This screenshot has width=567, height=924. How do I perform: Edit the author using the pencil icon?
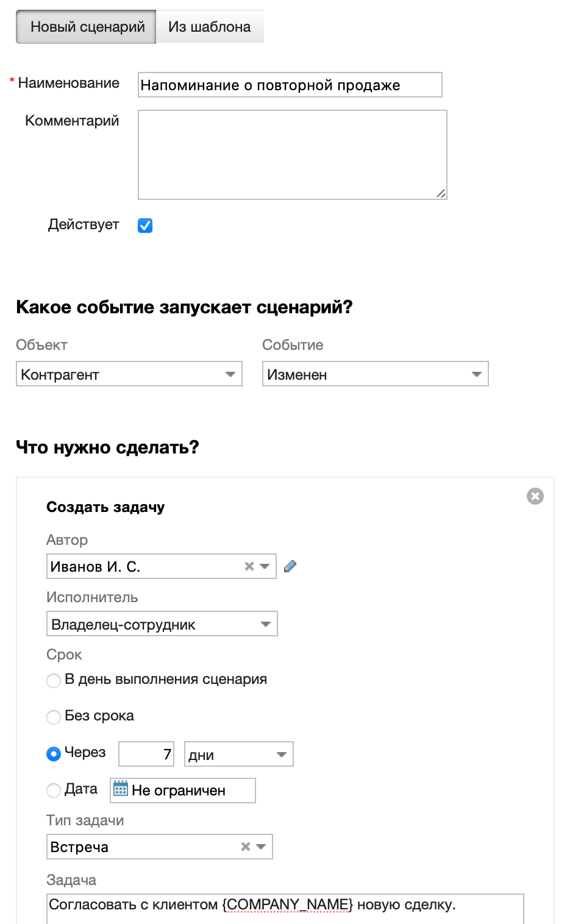point(290,566)
